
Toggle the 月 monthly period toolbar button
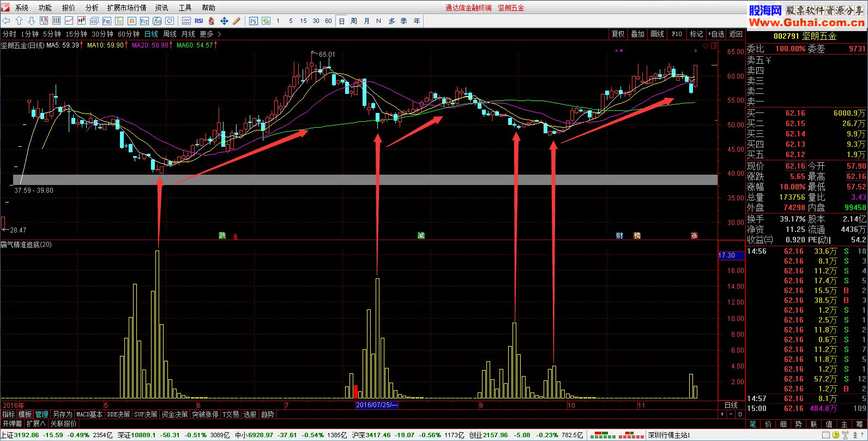tap(366, 21)
